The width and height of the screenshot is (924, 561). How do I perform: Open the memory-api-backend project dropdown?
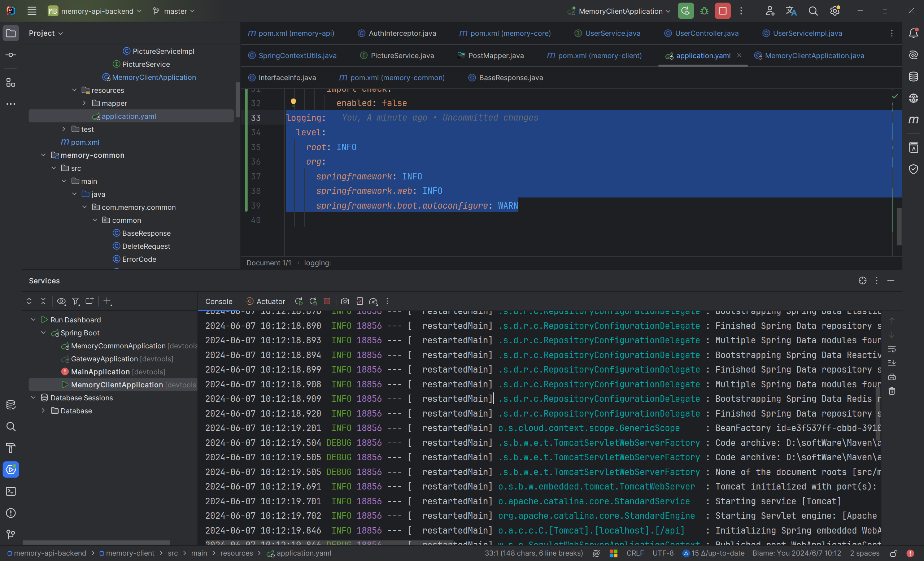(95, 11)
